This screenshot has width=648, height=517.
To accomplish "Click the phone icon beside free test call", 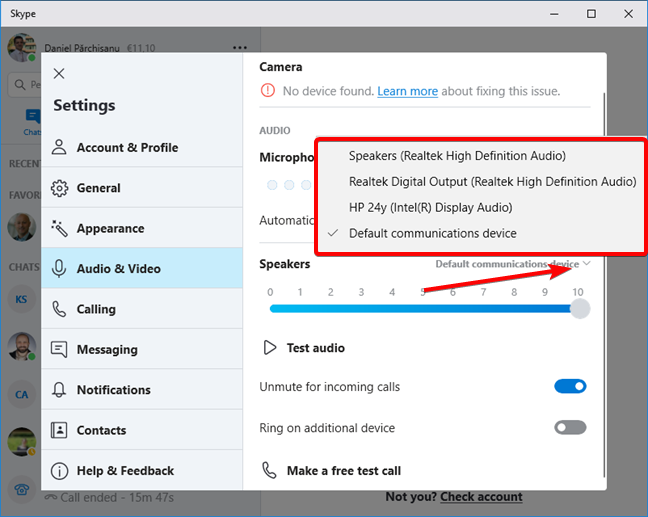I will [269, 470].
